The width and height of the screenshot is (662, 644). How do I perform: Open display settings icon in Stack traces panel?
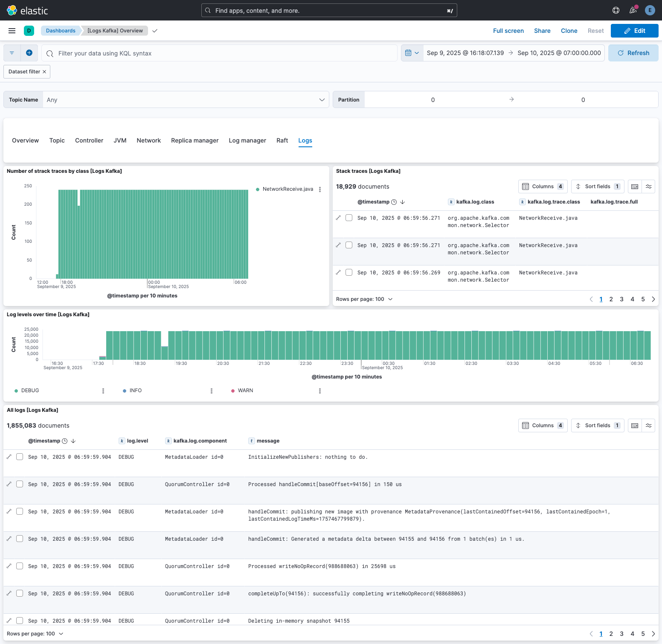pyautogui.click(x=648, y=186)
